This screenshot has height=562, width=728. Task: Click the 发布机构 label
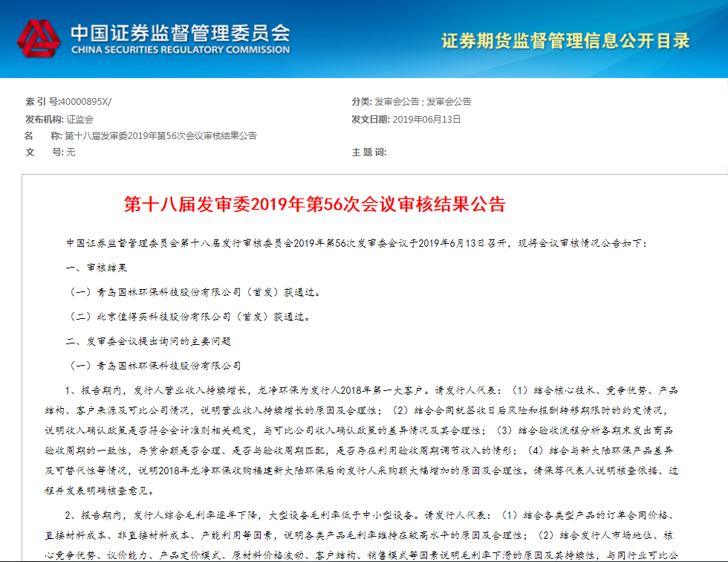pos(45,120)
